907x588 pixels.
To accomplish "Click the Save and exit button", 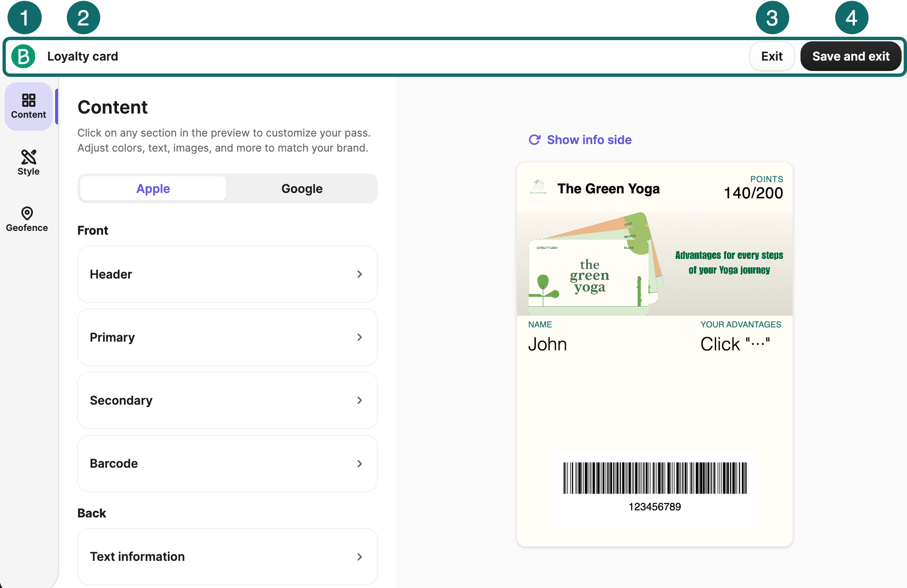I will 851,56.
